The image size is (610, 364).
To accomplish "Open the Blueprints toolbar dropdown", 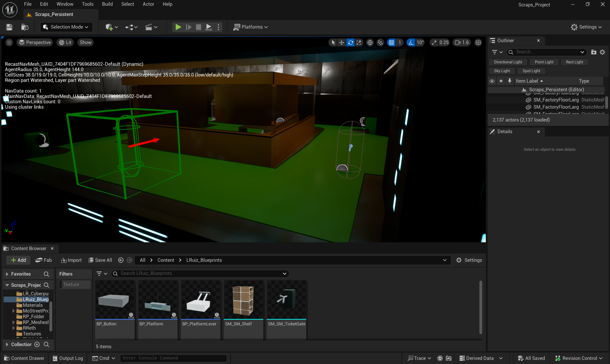I will pos(131,27).
